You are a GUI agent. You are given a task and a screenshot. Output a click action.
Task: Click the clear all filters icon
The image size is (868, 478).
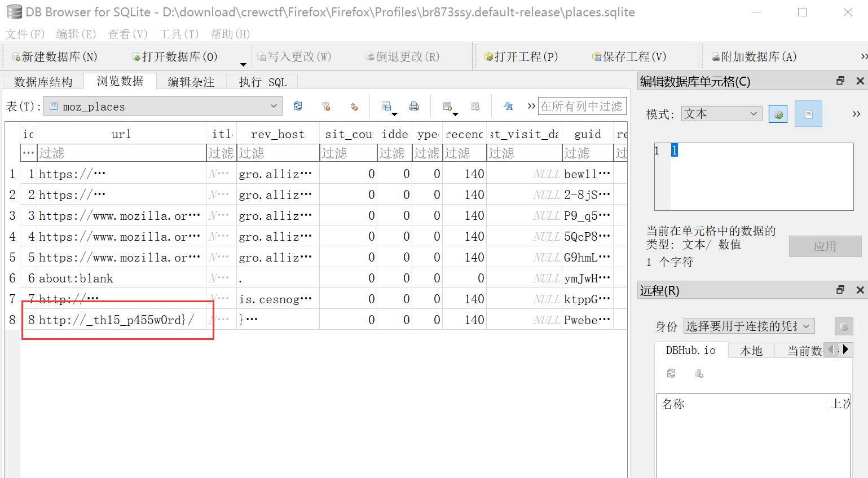[325, 106]
